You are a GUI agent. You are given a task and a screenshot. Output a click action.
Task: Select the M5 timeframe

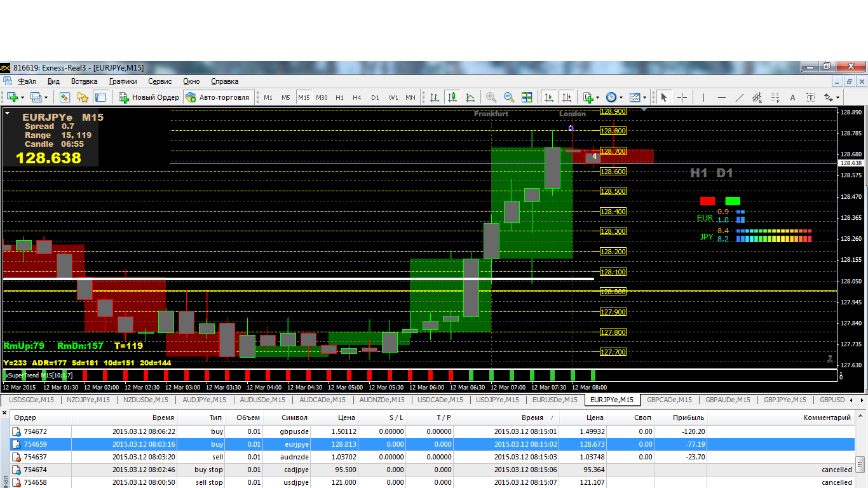(286, 97)
